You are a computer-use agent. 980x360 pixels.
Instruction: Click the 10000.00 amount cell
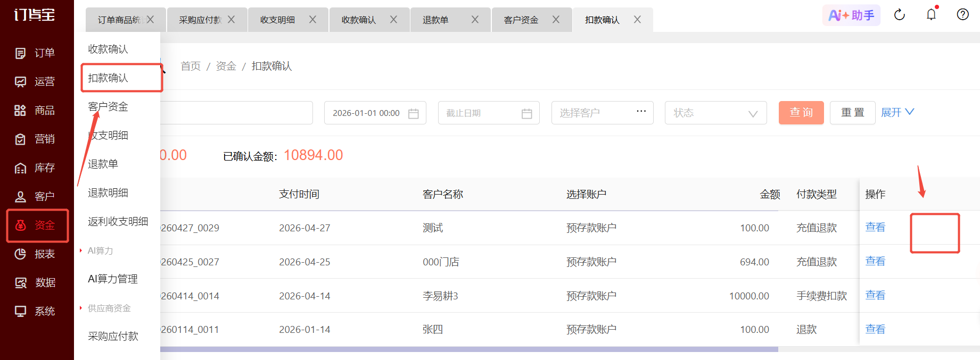[749, 296]
